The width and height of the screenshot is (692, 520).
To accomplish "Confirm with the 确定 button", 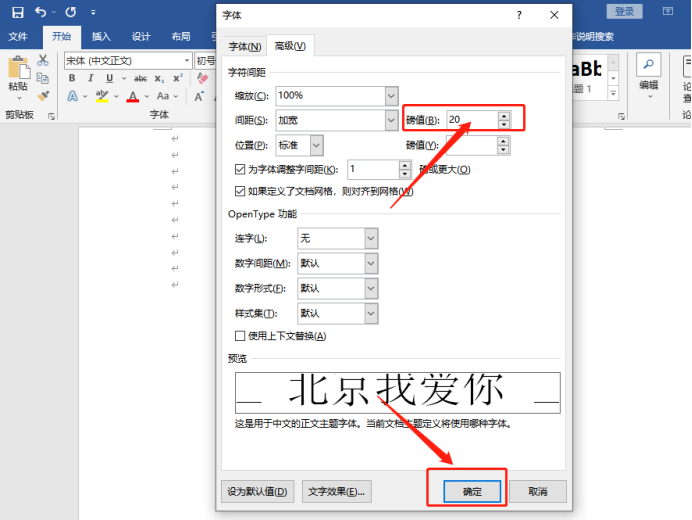I will (x=472, y=491).
